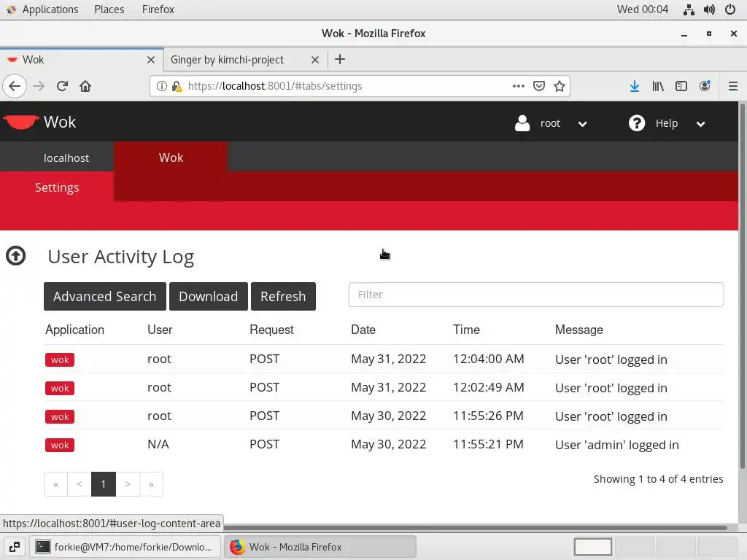Viewport: 747px width, 560px height.
Task: Switch to the localhost tab in Wok
Action: coord(66,158)
